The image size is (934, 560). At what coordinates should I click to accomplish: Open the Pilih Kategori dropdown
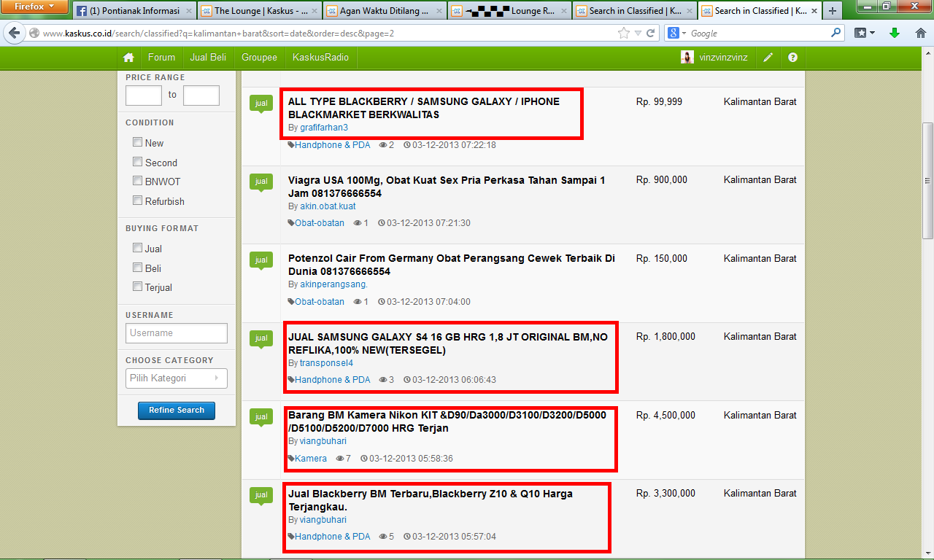coord(176,378)
